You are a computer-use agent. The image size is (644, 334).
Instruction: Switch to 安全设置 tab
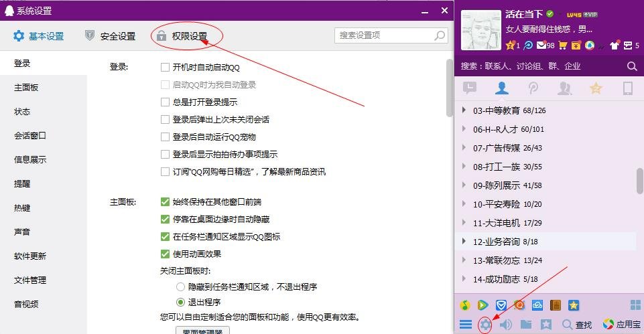110,36
